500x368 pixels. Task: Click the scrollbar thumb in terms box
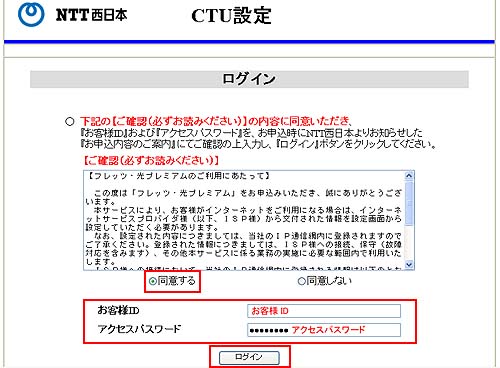[409, 203]
